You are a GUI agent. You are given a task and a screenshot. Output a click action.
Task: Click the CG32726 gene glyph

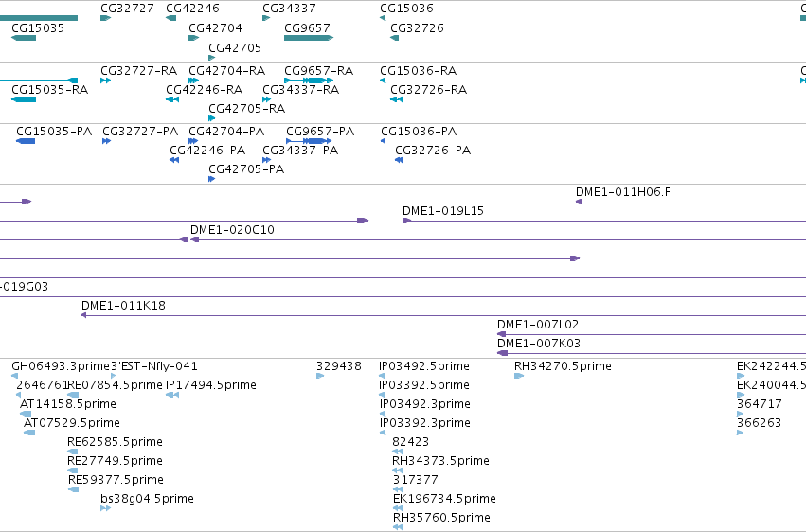tap(394, 38)
